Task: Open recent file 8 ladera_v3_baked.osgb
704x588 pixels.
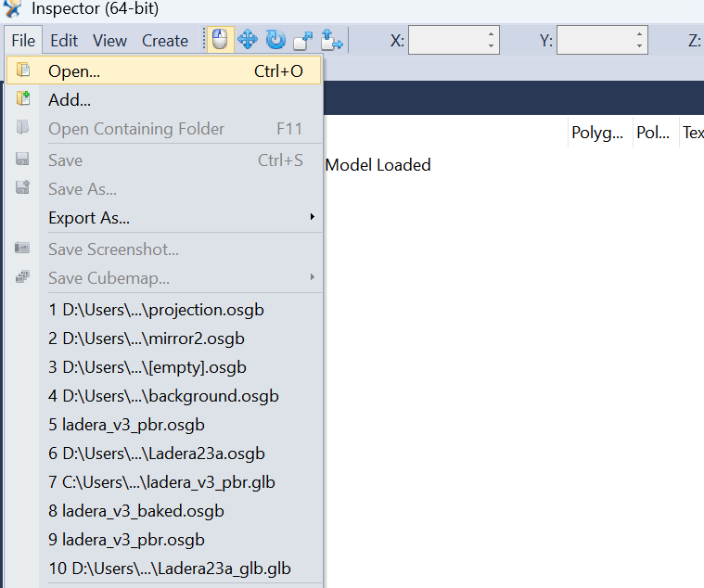Action: tap(164, 511)
